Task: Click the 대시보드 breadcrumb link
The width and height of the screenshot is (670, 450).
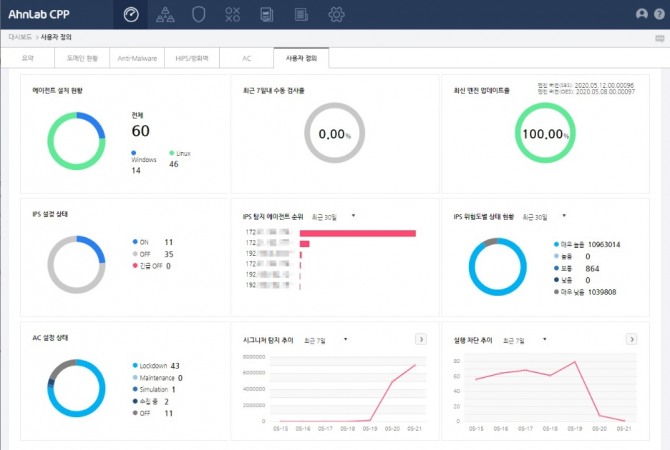Action: point(20,36)
